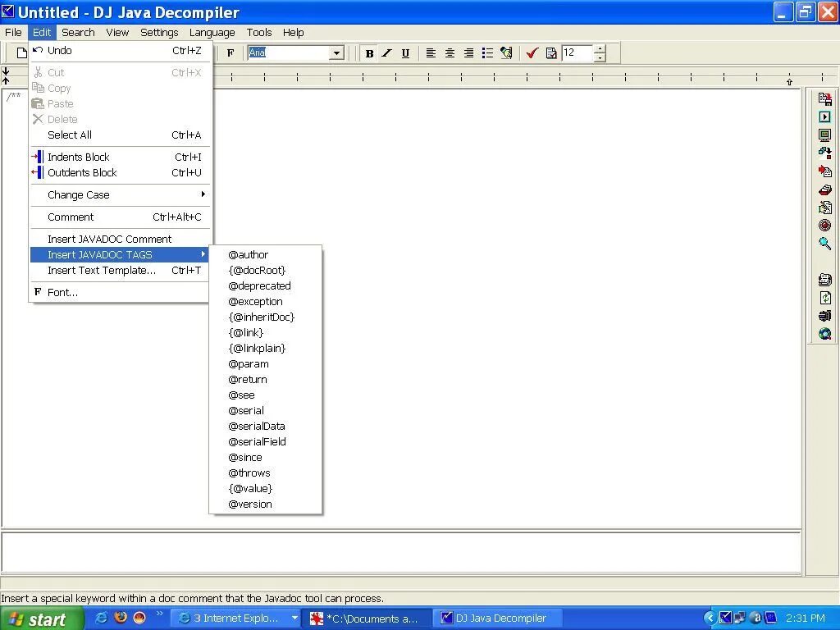Choose Undo from the Edit menu
This screenshot has height=630, width=840.
(x=120, y=50)
